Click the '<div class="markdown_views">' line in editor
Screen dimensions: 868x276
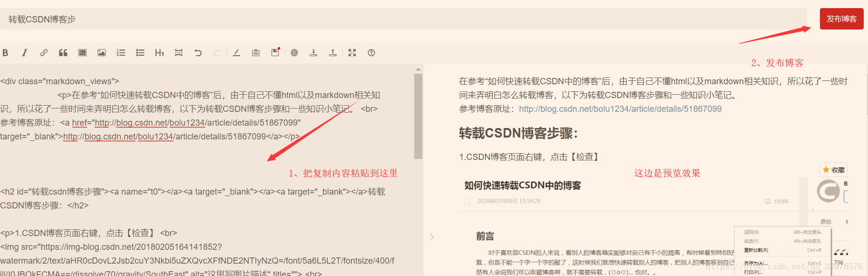coord(60,81)
